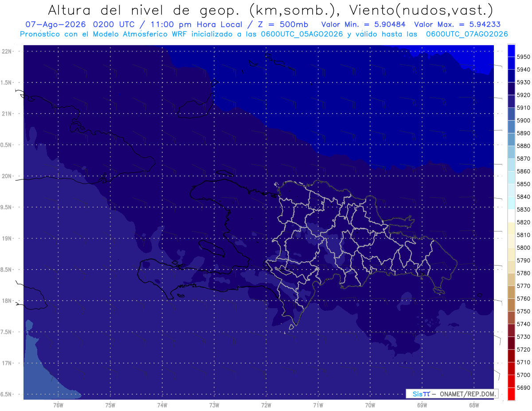Click the 73W longitude axis label
Screen dimensions: 532x411
214,405
